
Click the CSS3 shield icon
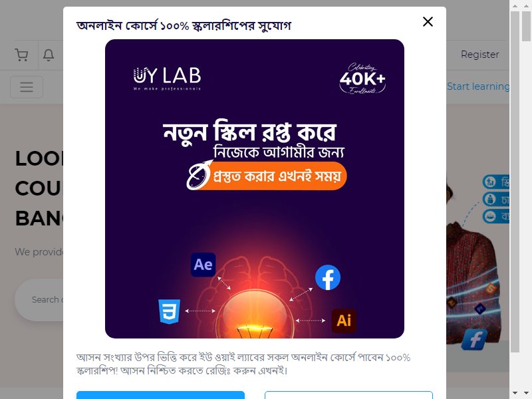point(170,311)
